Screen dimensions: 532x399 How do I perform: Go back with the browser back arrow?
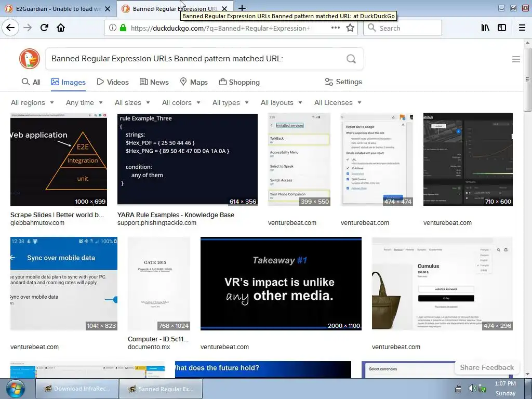(x=10, y=28)
